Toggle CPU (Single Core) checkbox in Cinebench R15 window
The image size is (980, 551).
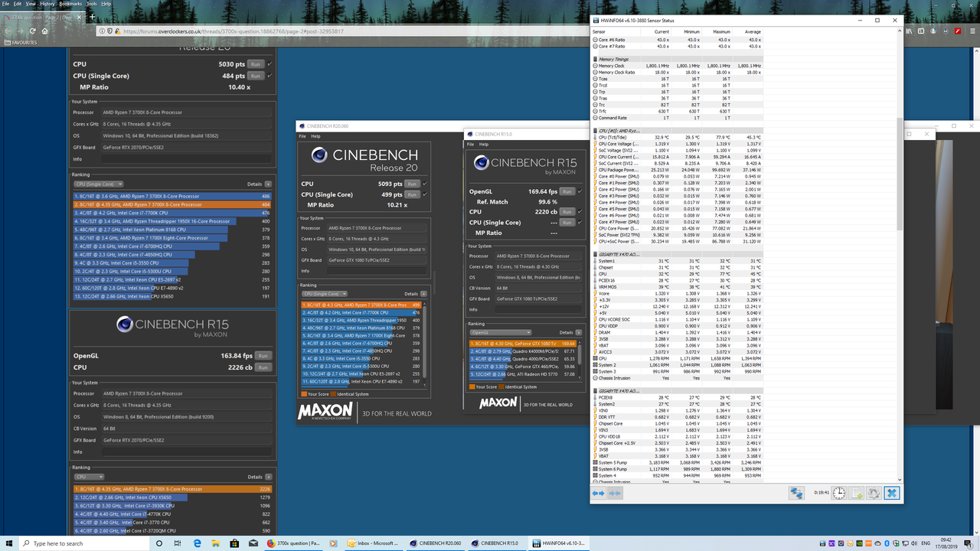579,223
